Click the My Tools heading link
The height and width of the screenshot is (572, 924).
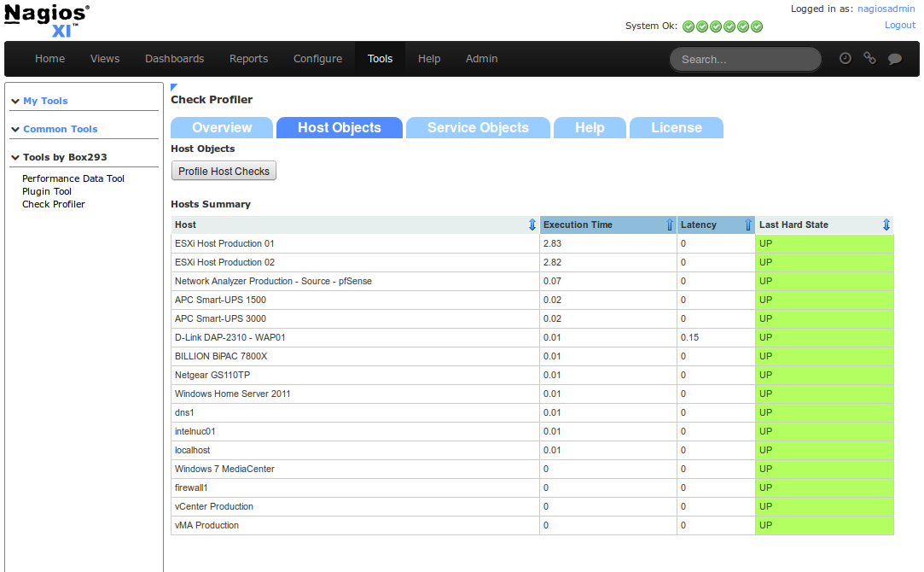tap(45, 101)
